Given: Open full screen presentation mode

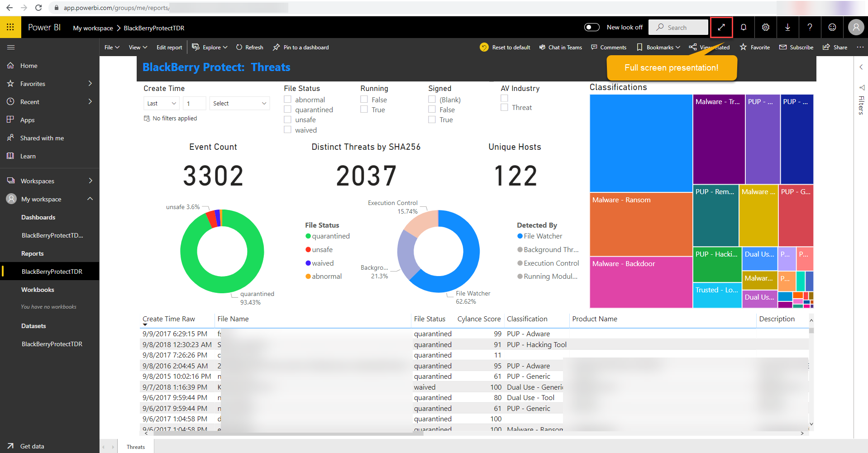Looking at the screenshot, I should (721, 27).
